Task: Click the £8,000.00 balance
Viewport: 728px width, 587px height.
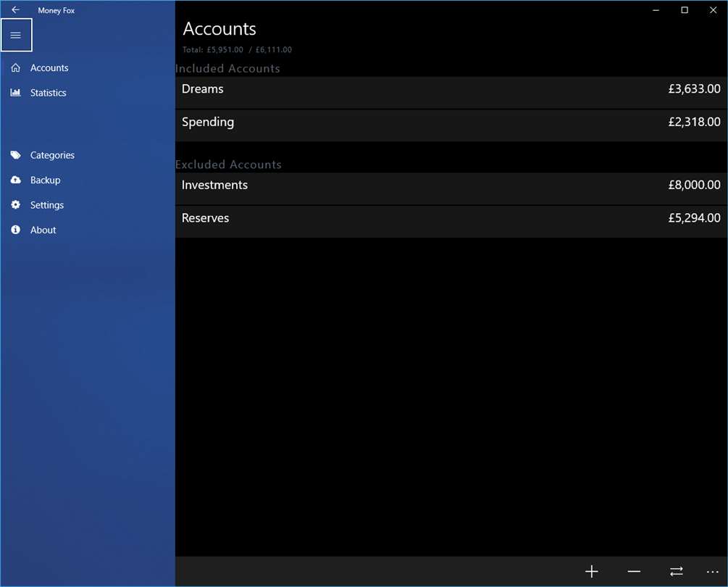Action: [694, 185]
